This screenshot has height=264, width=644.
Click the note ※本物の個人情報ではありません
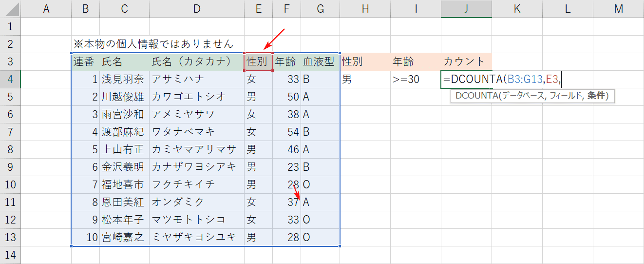[153, 44]
